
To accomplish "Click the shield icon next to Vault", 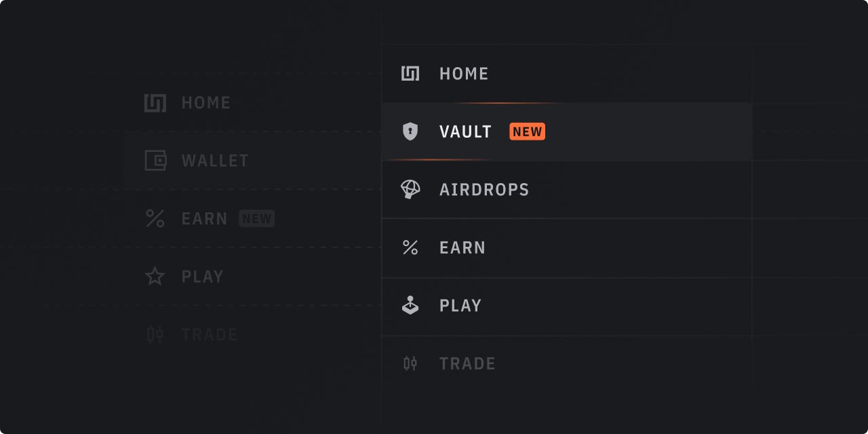I will (410, 132).
